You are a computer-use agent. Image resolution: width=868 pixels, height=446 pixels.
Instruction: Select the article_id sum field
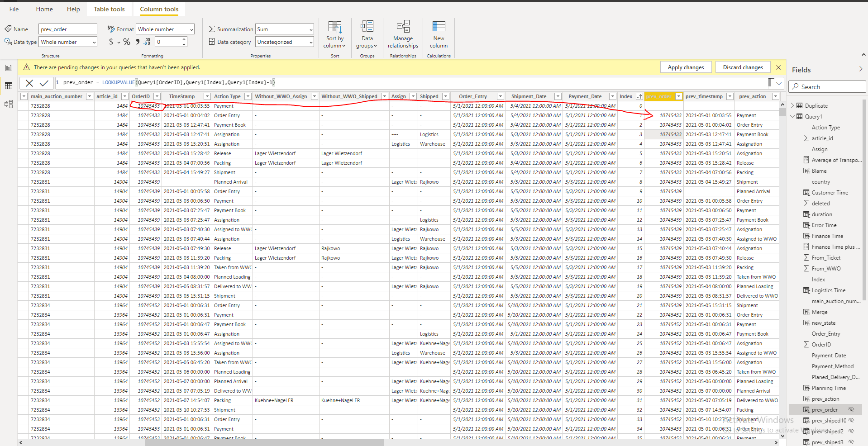(x=822, y=138)
